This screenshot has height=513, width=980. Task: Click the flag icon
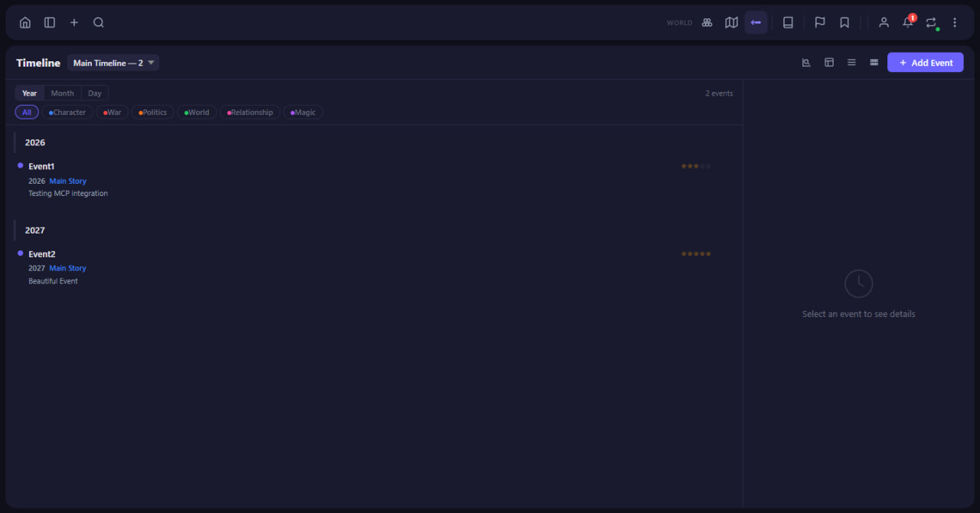tap(820, 23)
